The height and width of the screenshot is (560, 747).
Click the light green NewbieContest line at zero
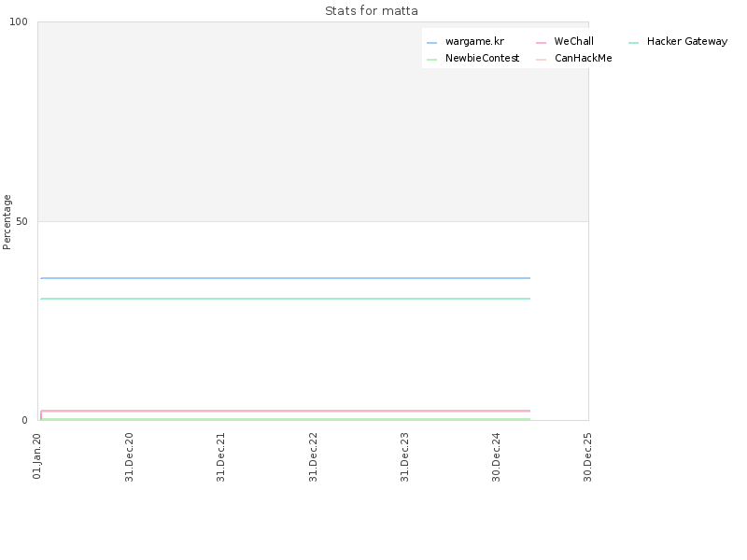pos(286,419)
